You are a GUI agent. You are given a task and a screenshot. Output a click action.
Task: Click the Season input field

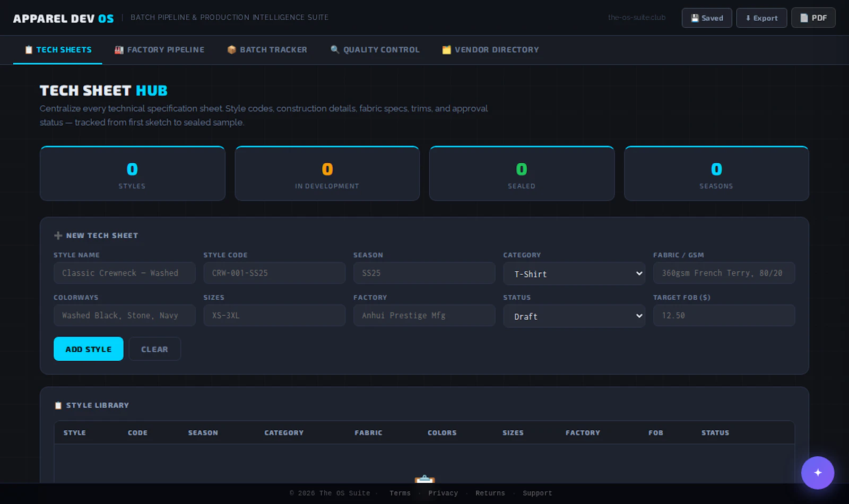[424, 273]
